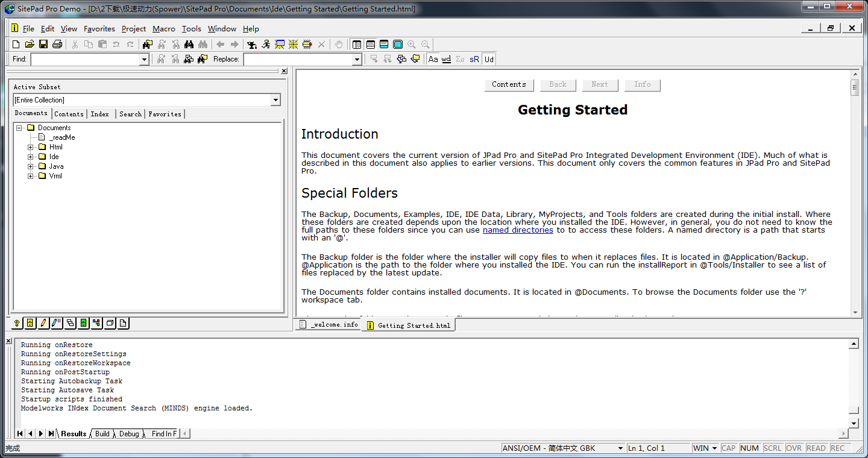Screen dimensions: 868x458
Task: Close the workspace pane with small x
Action: point(284,71)
